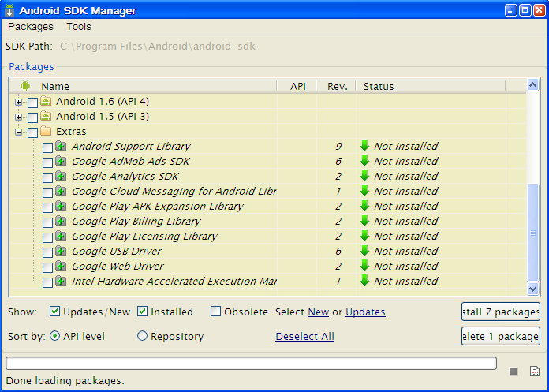Click the Android SDK Manager title bar icon
Image resolution: width=549 pixels, height=392 pixels.
pos(9,10)
